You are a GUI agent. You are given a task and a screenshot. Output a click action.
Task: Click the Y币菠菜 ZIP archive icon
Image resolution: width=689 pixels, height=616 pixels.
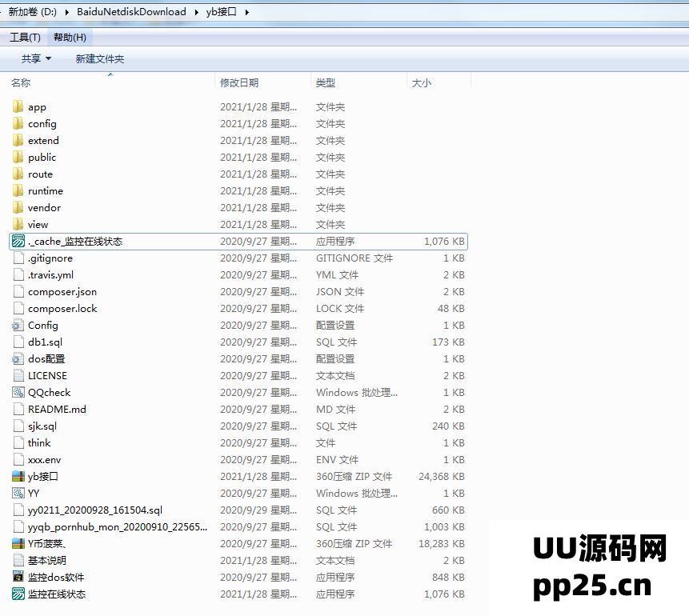point(18,543)
